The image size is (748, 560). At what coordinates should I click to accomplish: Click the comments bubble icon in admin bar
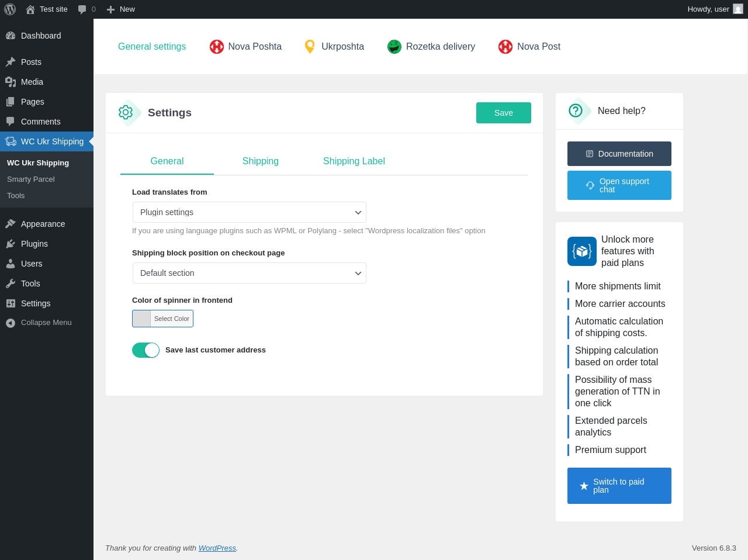[82, 9]
